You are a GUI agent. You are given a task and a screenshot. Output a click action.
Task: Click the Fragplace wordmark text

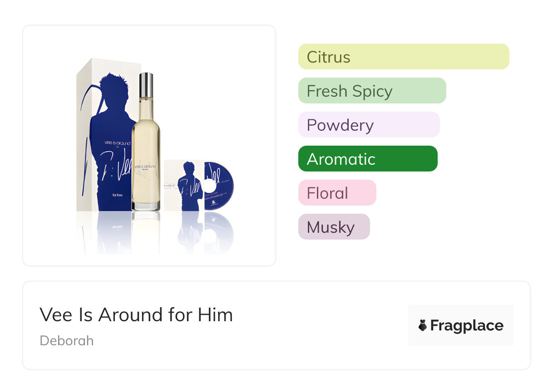tap(467, 325)
